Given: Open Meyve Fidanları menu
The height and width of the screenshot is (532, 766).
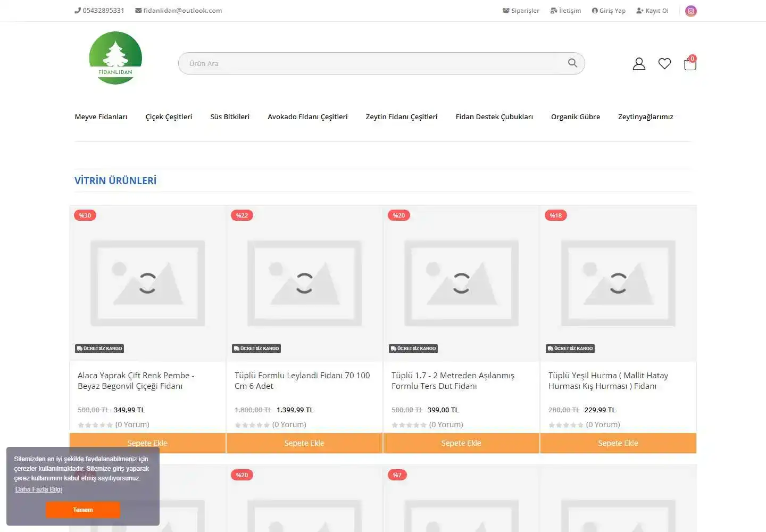Looking at the screenshot, I should pos(101,117).
